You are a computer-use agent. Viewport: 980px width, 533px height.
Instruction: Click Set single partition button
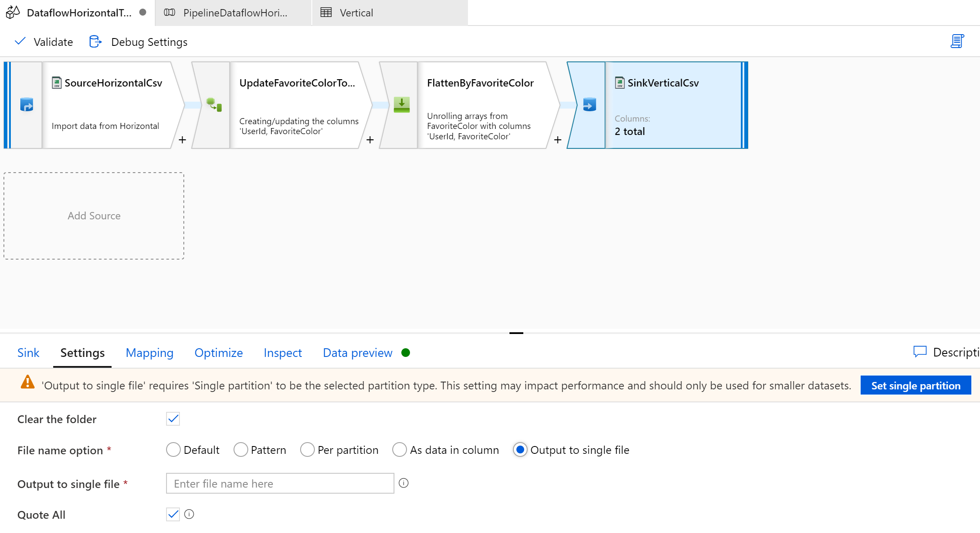(x=916, y=385)
